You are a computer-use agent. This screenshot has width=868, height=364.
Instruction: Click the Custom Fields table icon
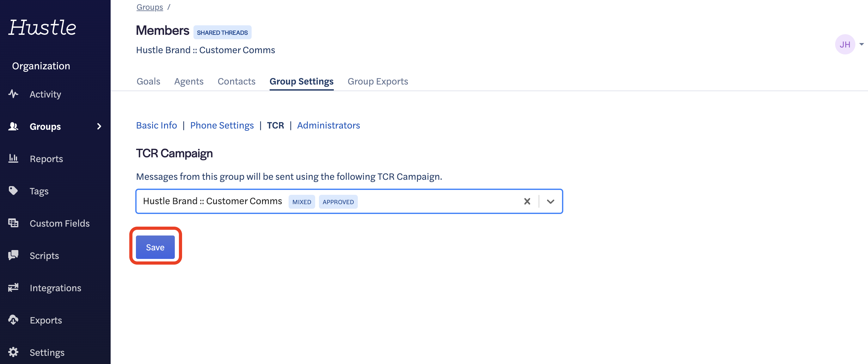click(13, 223)
